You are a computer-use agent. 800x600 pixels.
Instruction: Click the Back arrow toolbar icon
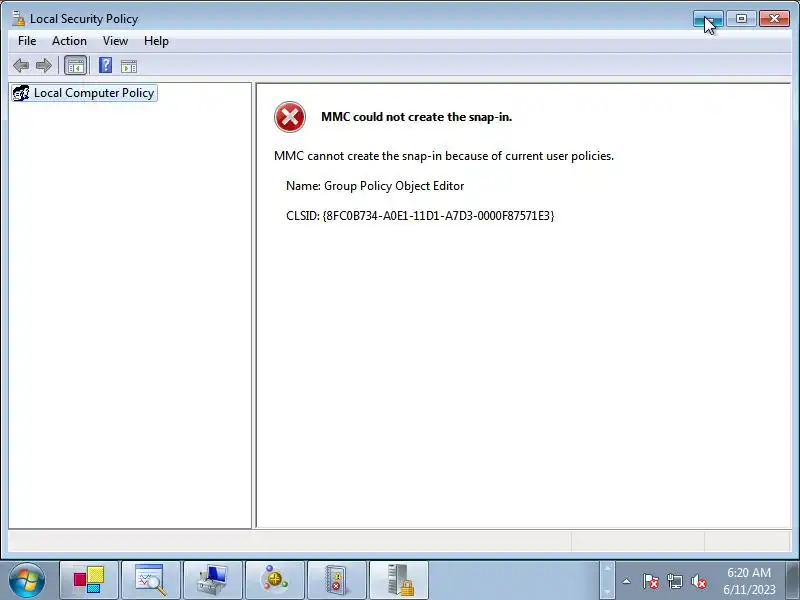(21, 65)
